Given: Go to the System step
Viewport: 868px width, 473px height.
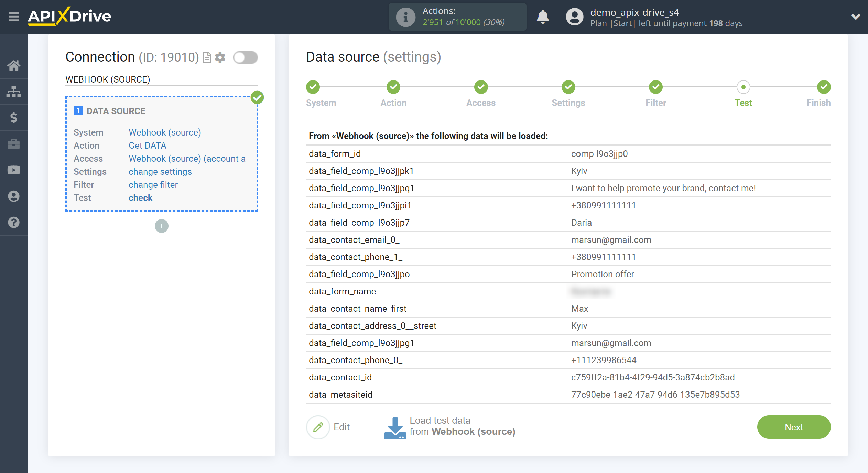Looking at the screenshot, I should click(x=313, y=87).
